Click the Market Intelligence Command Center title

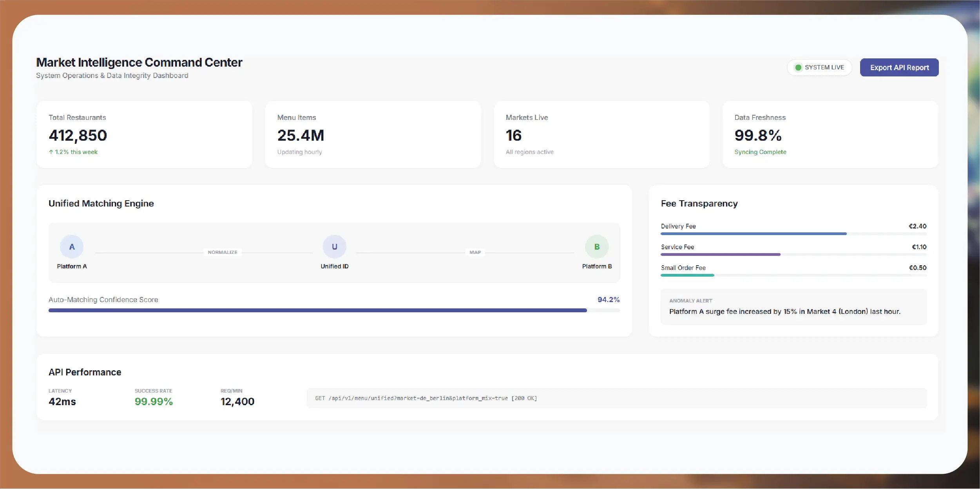click(x=139, y=62)
